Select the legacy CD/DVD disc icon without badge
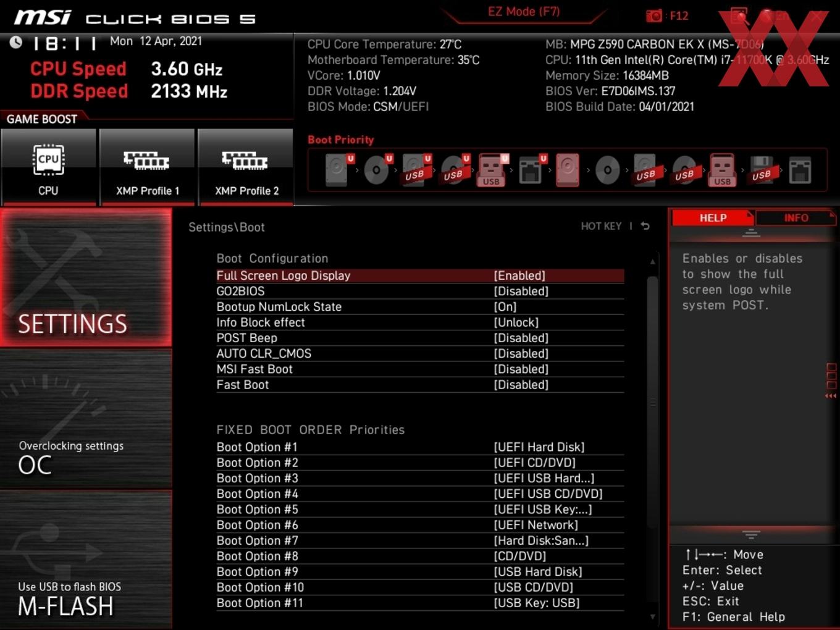The image size is (840, 630). pos(608,170)
